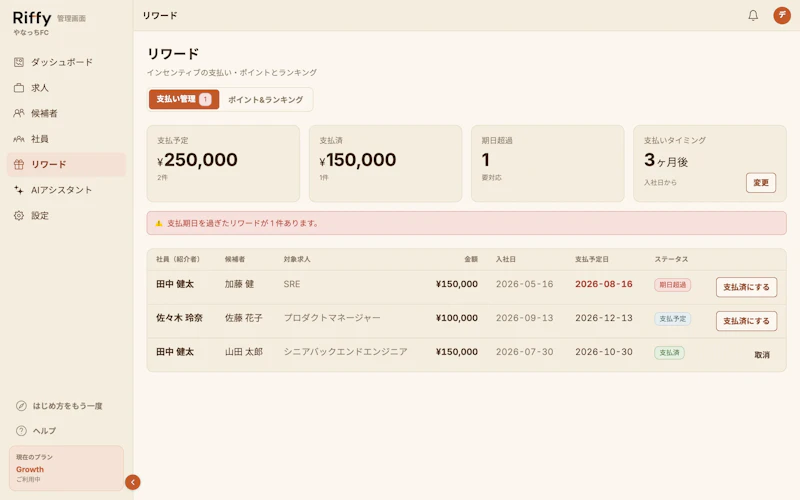
Task: Click ヘルプ link in sidebar
Action: (x=44, y=431)
